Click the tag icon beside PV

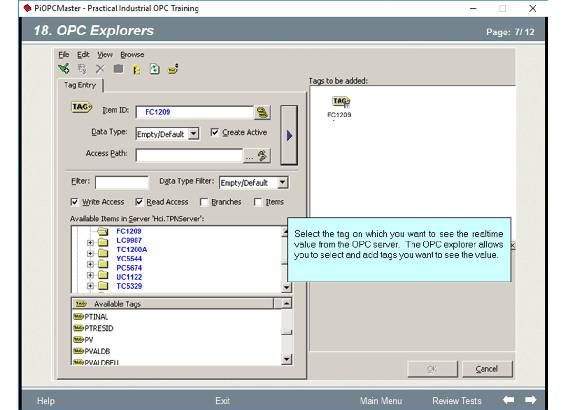click(x=78, y=339)
